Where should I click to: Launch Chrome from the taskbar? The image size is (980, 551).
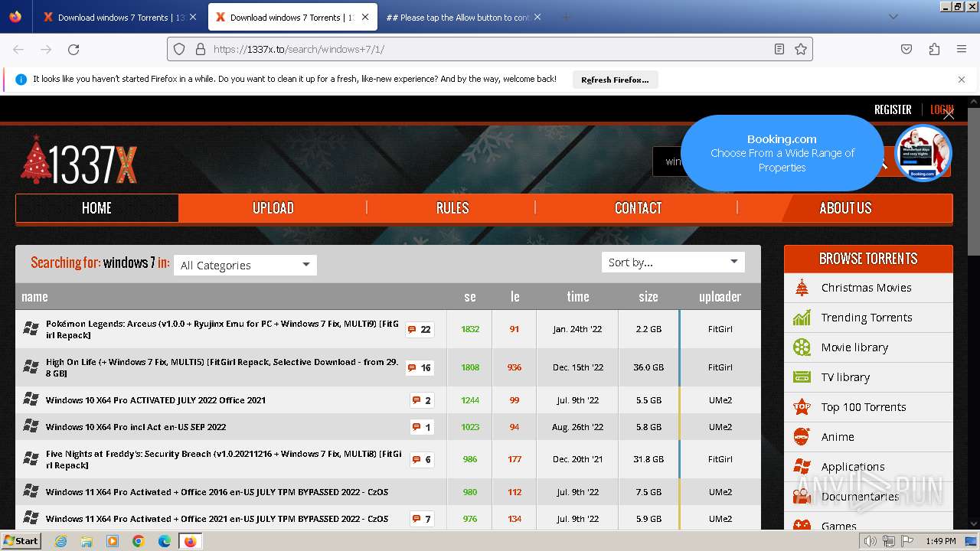pos(139,541)
